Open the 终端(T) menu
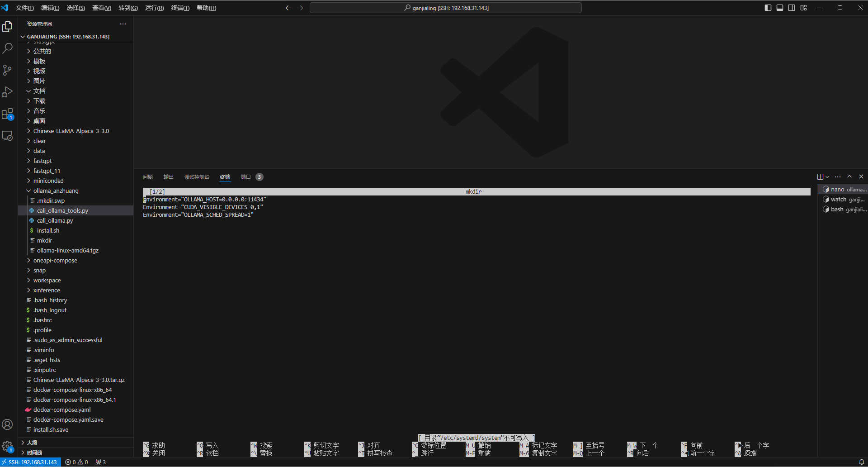 180,8
